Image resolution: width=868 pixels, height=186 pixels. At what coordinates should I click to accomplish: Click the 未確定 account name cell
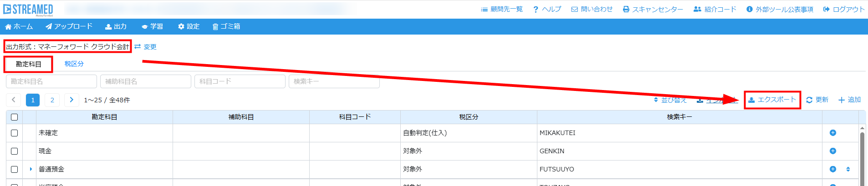click(104, 133)
